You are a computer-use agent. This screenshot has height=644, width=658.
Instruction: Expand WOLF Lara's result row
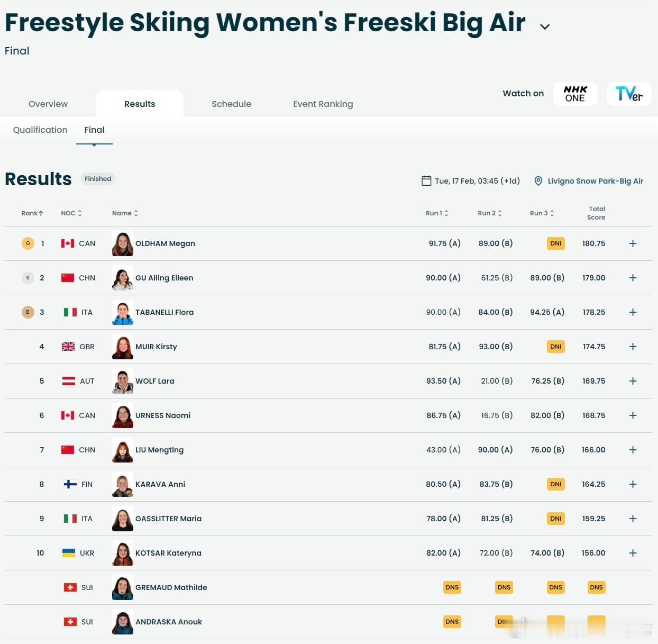coord(633,381)
